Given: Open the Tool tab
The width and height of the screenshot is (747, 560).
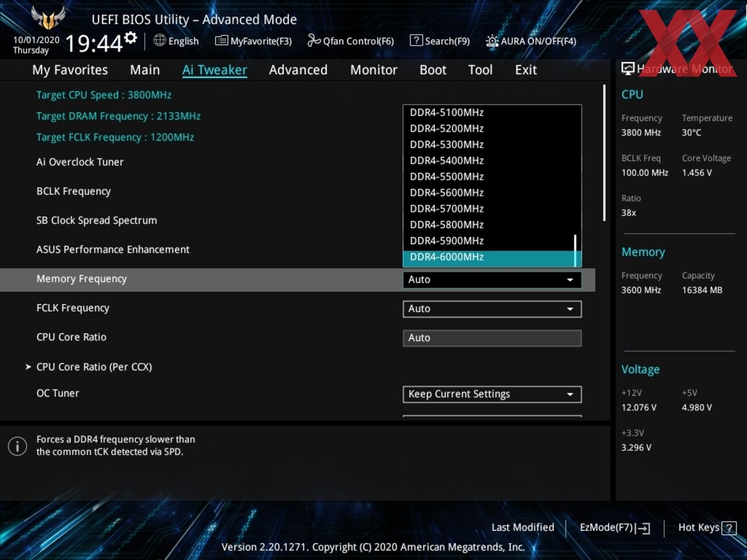Looking at the screenshot, I should click(480, 70).
